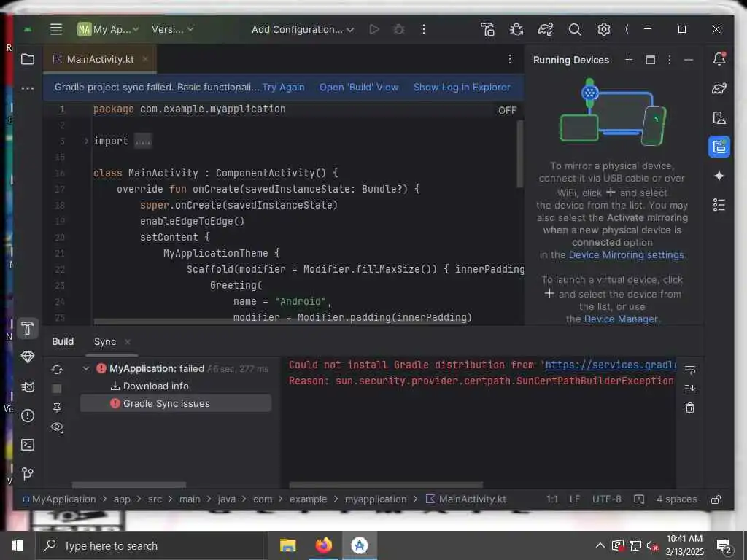Open the Device Manager toolbar icon
The width and height of the screenshot is (747, 560).
coord(487,29)
